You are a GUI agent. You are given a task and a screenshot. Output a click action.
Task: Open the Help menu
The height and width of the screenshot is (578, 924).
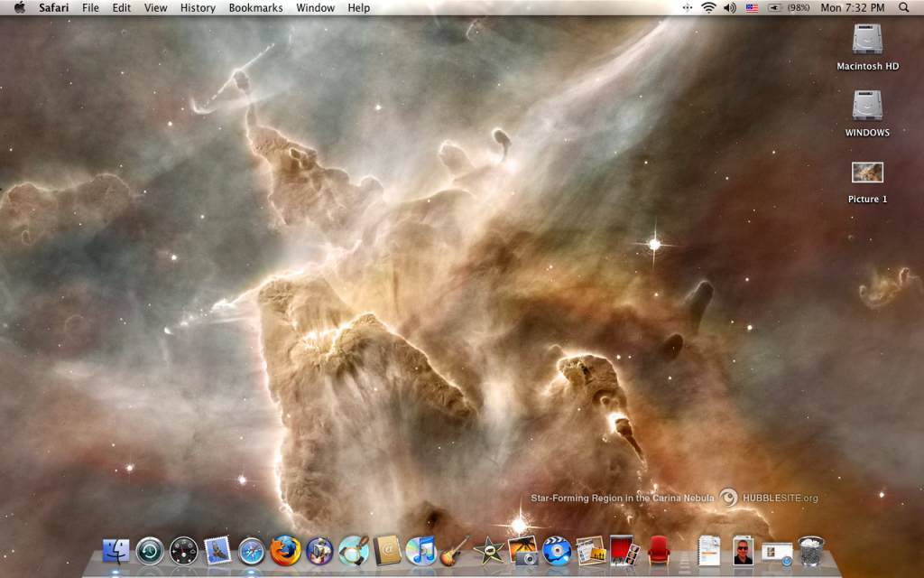[359, 7]
